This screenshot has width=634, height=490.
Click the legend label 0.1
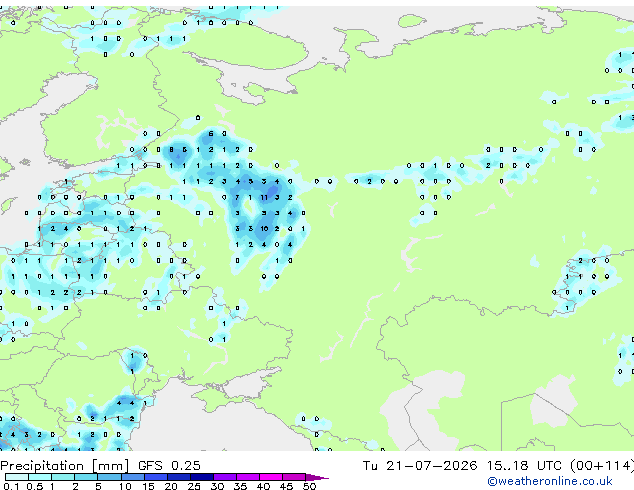click(11, 486)
